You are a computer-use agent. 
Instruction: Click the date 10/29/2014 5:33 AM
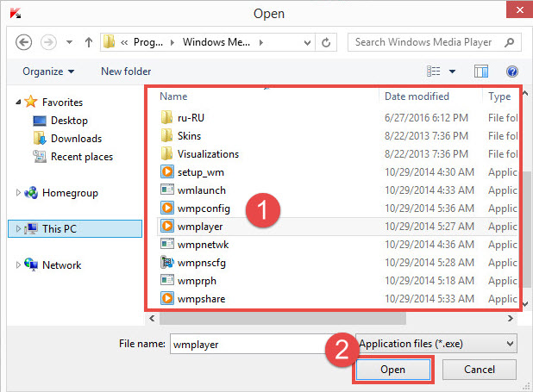(430, 299)
